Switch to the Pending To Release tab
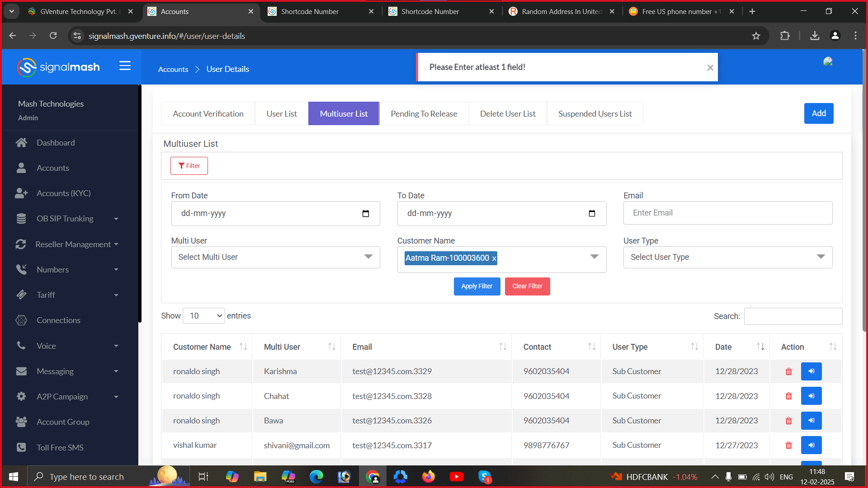The height and width of the screenshot is (488, 868). coord(424,114)
